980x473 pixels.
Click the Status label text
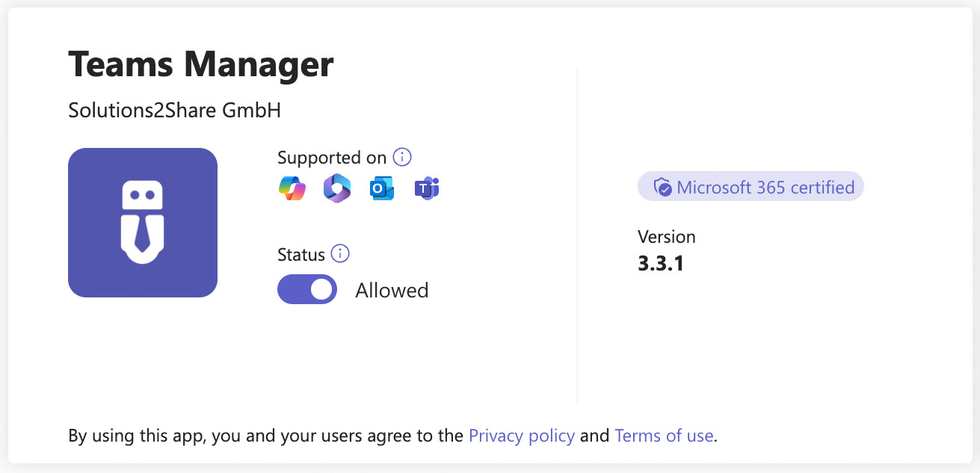301,255
